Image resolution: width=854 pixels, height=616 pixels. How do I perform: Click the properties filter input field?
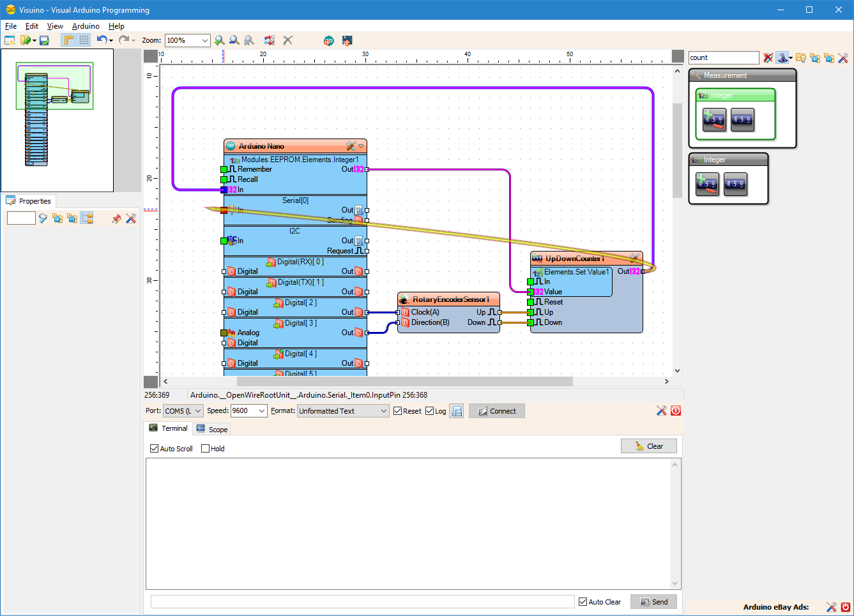[21, 218]
